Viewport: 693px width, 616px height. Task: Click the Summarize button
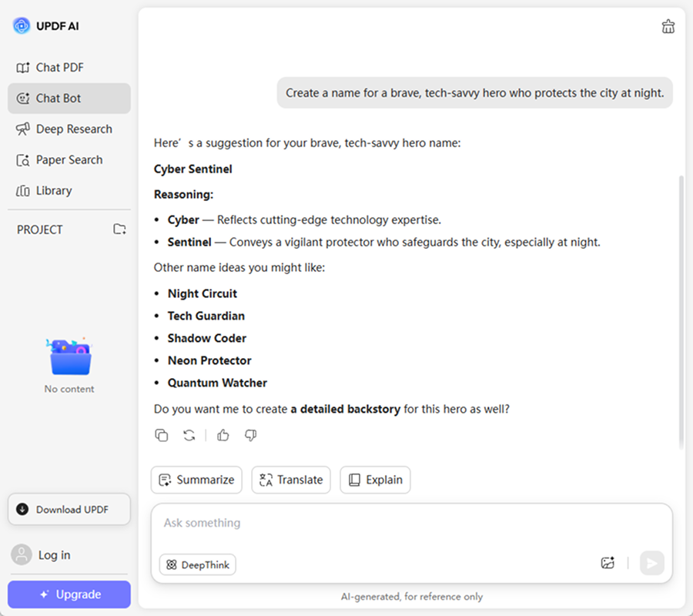tap(196, 480)
